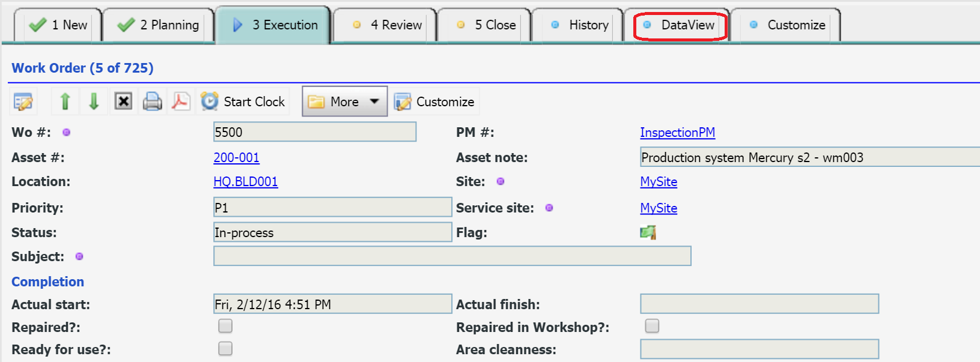
Task: Go to previous record with green up arrow
Action: (65, 101)
